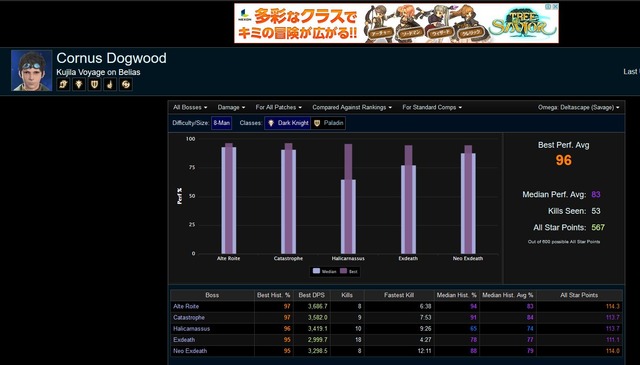Click the Halicarnassus bar in the chart
This screenshot has height=365, width=640.
348,199
